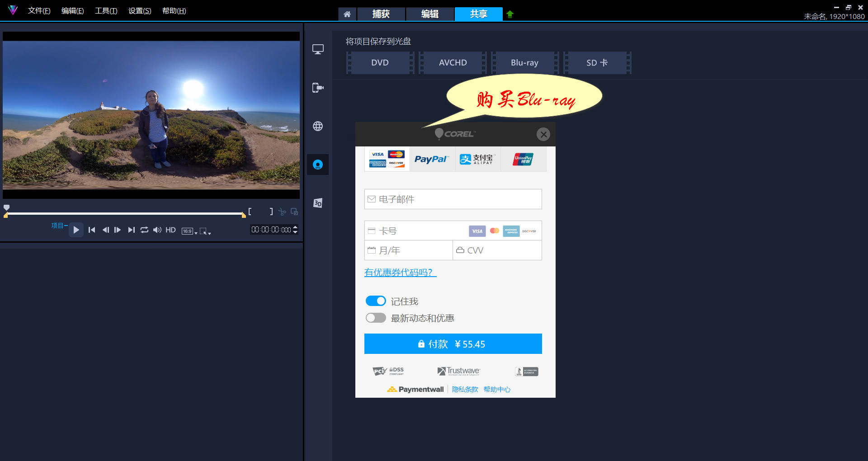The image size is (868, 461).
Task: Open the resize/crop mode dropdown
Action: point(205,231)
